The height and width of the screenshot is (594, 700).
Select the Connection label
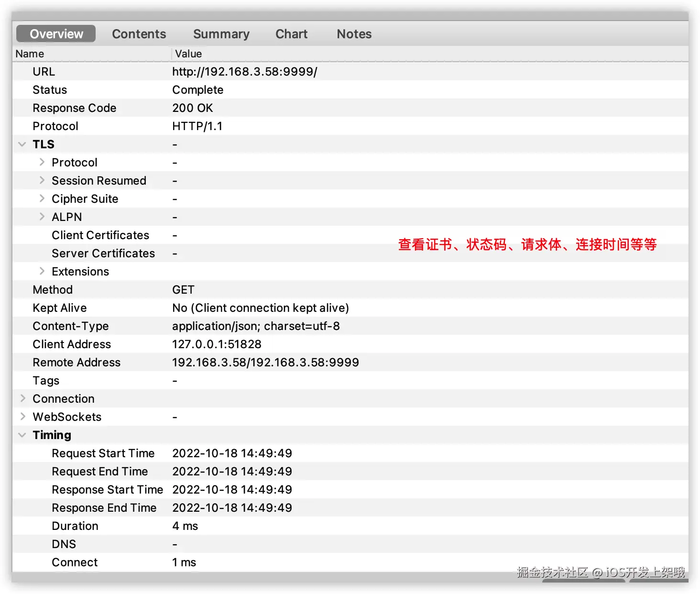coord(64,399)
